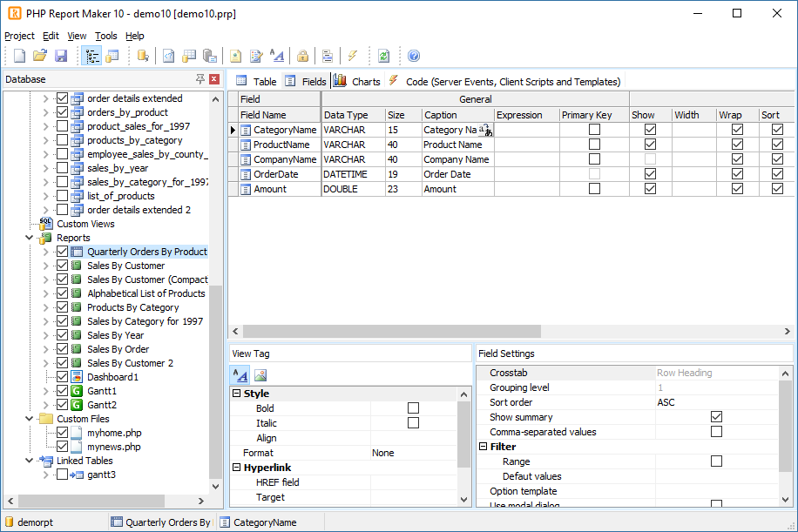798x532 pixels.
Task: Open help with the question mark icon
Action: tap(414, 56)
